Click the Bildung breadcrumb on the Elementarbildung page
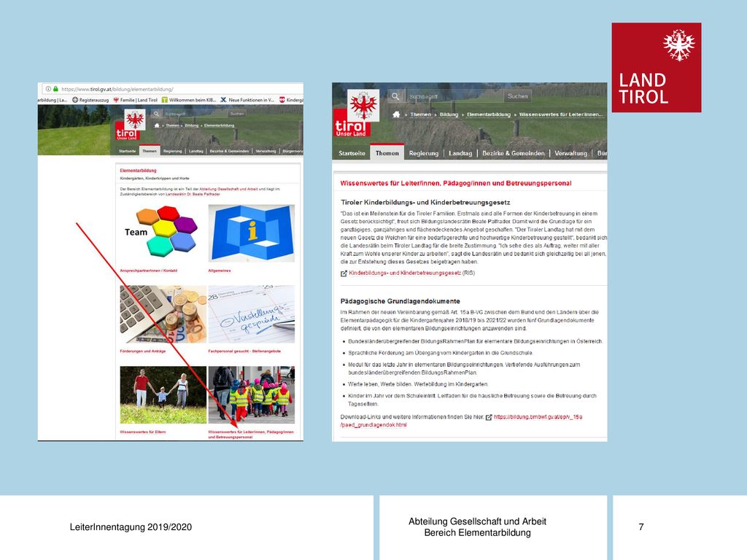Image resolution: width=747 pixels, height=560 pixels. [192, 125]
